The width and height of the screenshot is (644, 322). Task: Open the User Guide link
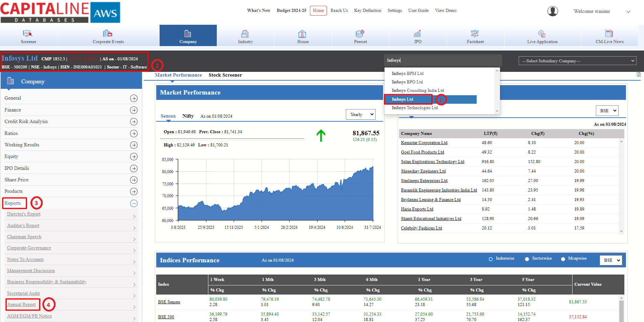pos(418,11)
